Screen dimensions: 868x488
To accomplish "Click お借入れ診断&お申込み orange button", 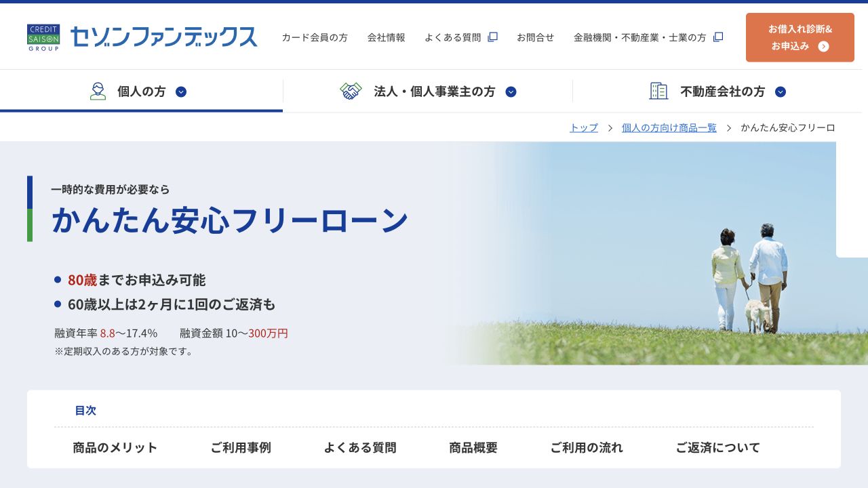I will pyautogui.click(x=800, y=37).
